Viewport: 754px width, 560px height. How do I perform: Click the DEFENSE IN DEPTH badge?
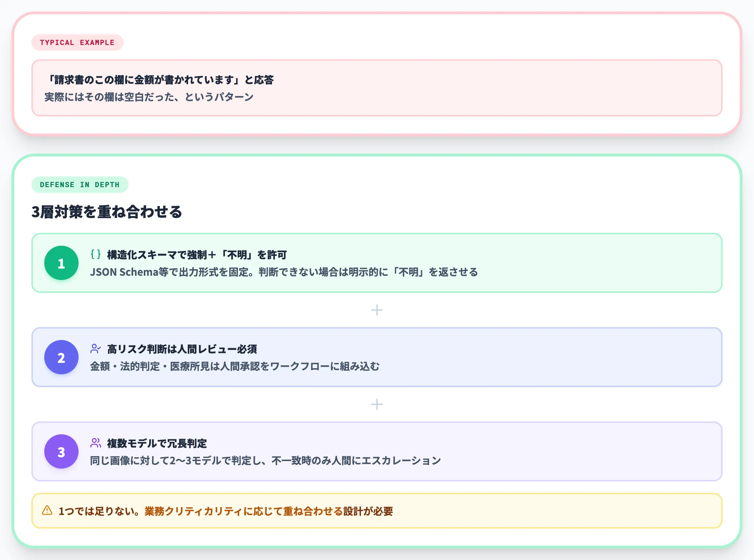(80, 185)
